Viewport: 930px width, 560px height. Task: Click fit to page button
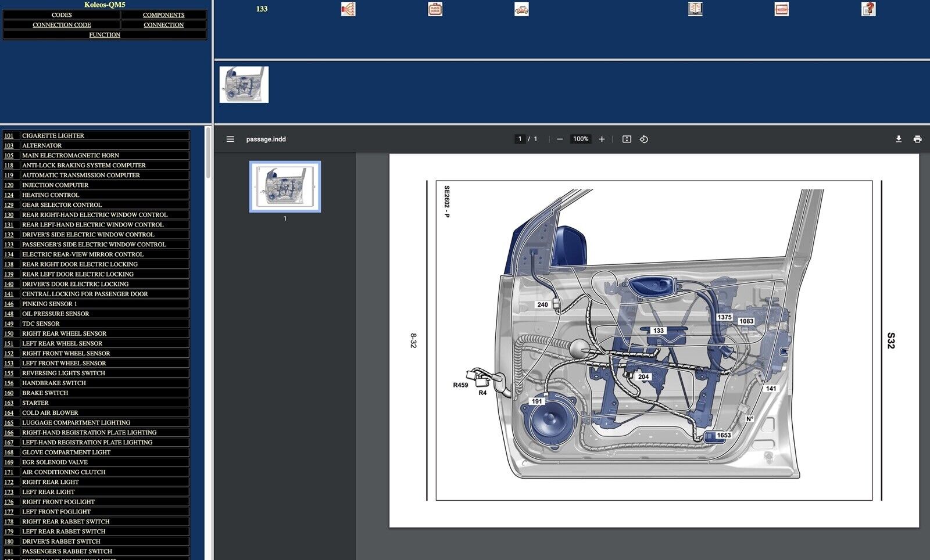[627, 139]
